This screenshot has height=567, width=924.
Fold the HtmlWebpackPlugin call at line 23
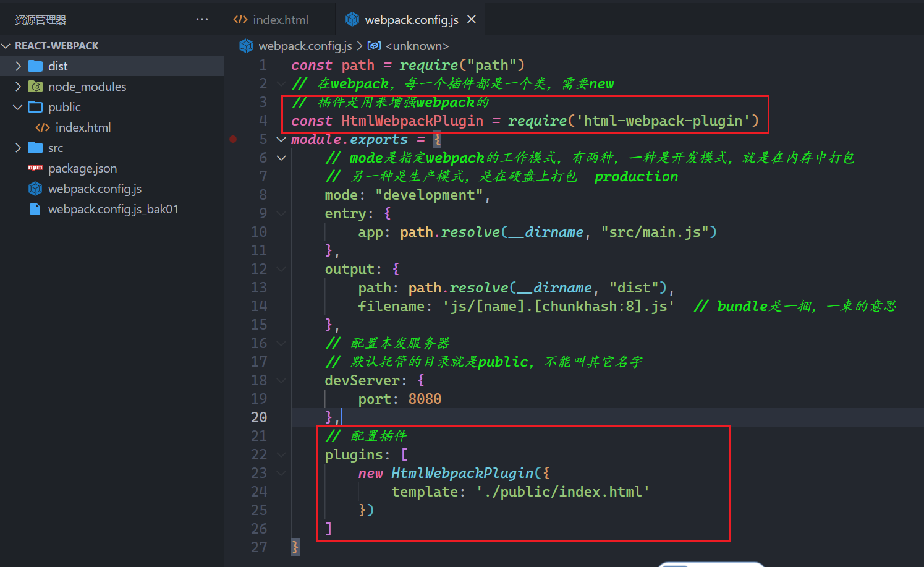coord(281,473)
